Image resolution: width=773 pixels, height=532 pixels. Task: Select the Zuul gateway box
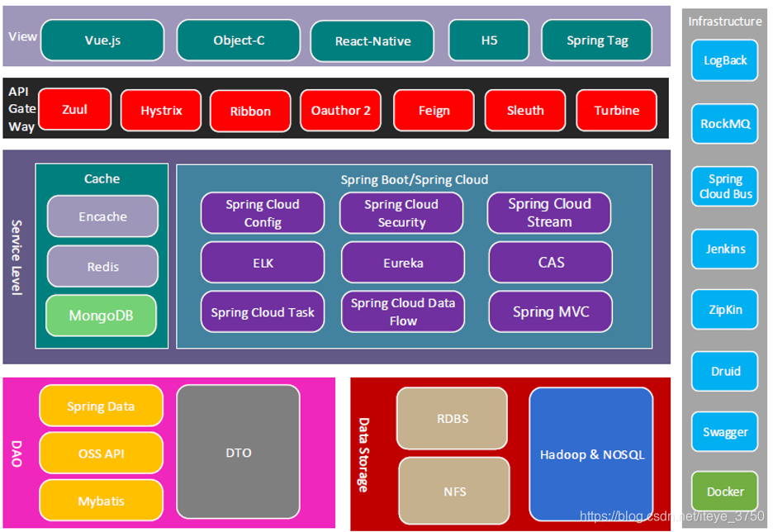[x=74, y=109]
